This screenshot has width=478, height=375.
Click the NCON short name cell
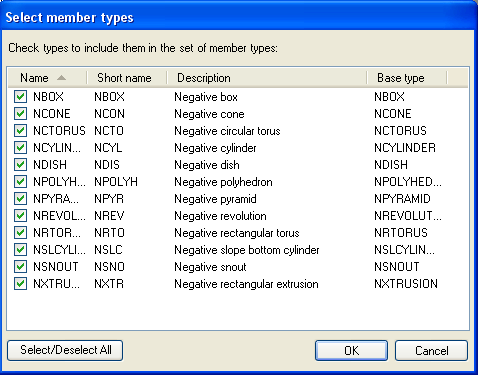coord(109,114)
